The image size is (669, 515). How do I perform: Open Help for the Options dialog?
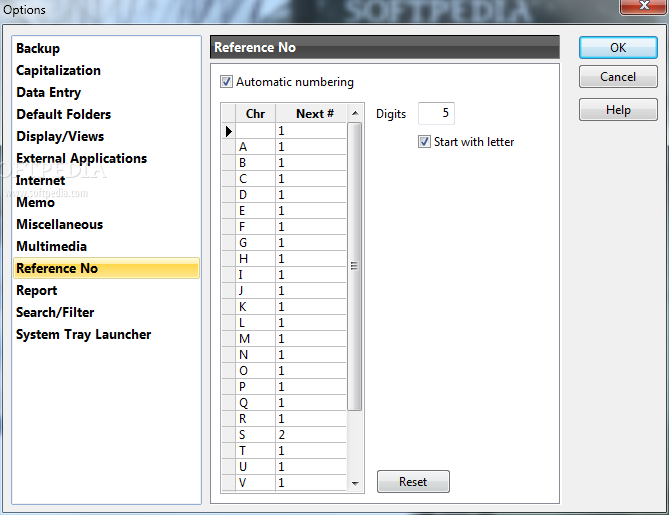[618, 110]
